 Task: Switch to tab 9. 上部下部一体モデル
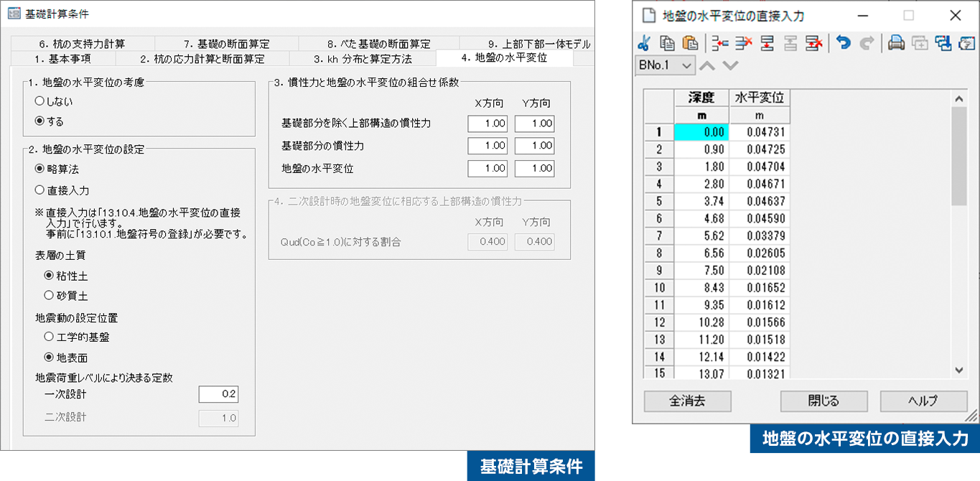coord(526,43)
